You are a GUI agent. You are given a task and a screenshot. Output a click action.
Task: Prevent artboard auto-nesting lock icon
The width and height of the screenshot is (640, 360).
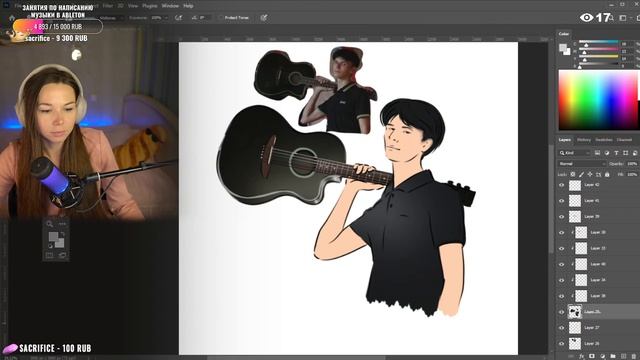(x=598, y=174)
